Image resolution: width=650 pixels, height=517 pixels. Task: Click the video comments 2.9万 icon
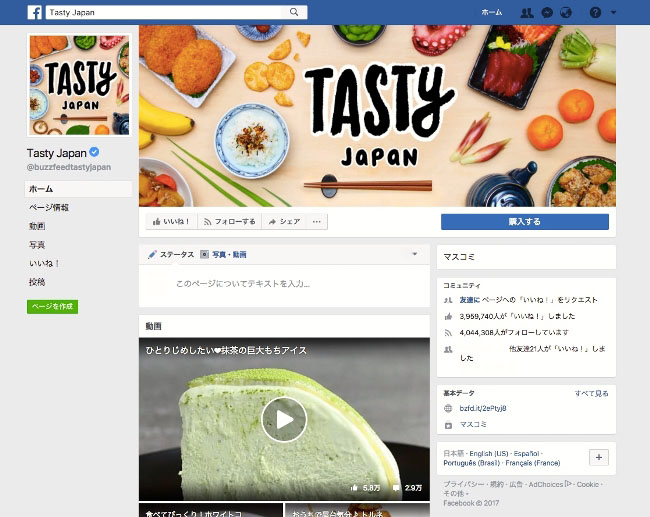tap(396, 488)
